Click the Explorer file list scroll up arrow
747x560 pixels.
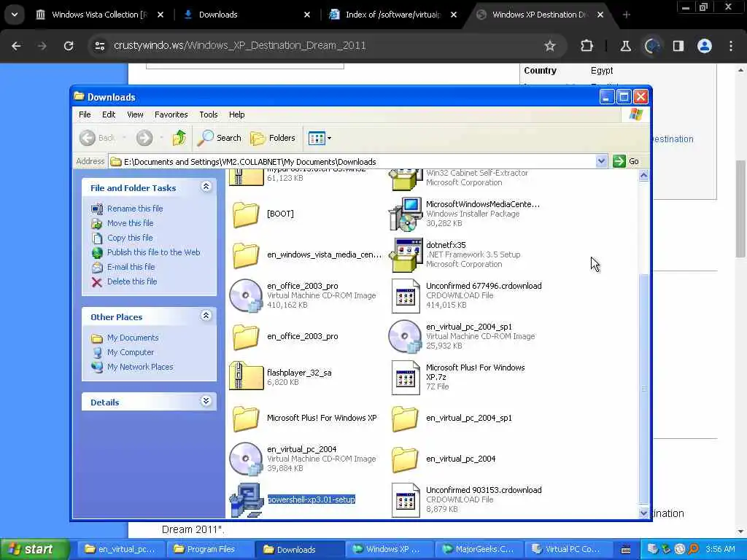coord(643,175)
